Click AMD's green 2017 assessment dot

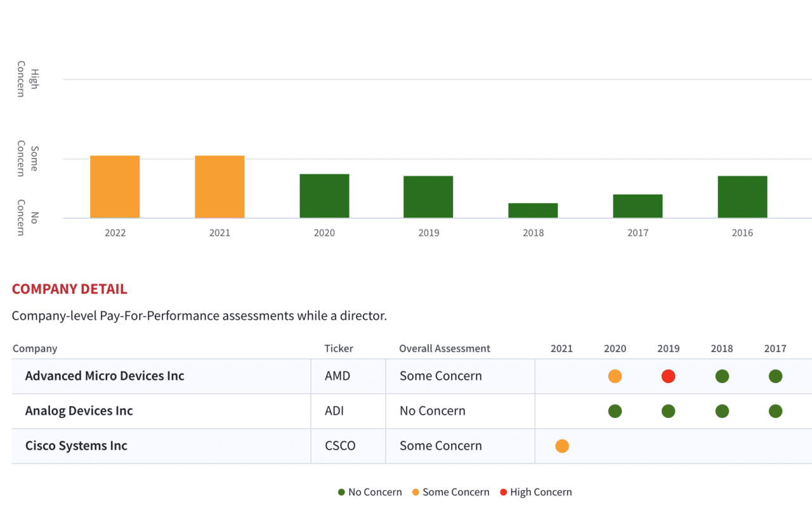coord(775,376)
